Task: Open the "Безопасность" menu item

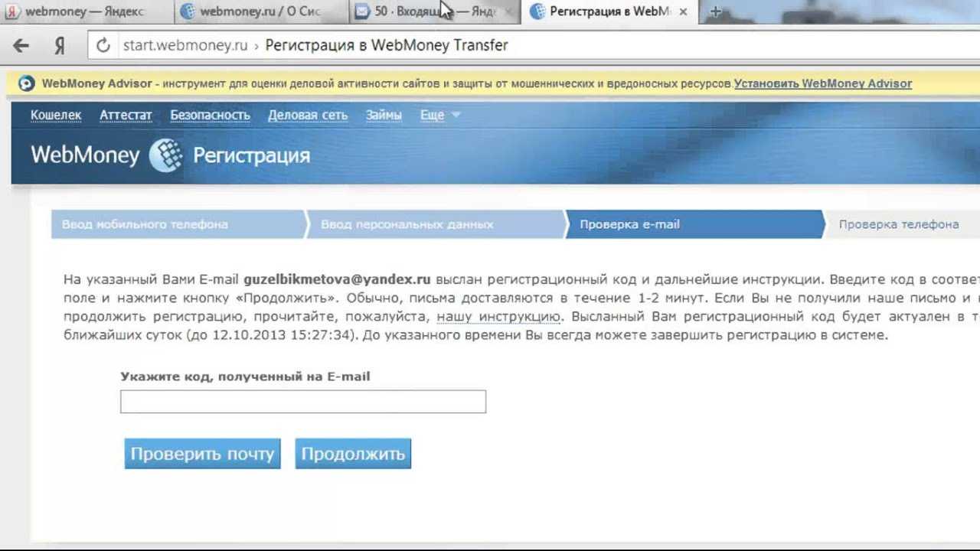Action: [x=210, y=115]
